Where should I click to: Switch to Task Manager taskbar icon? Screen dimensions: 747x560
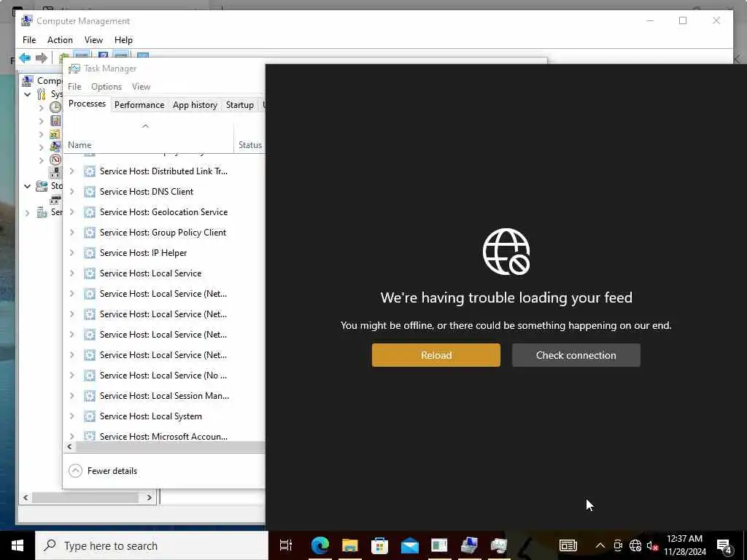pyautogui.click(x=499, y=545)
